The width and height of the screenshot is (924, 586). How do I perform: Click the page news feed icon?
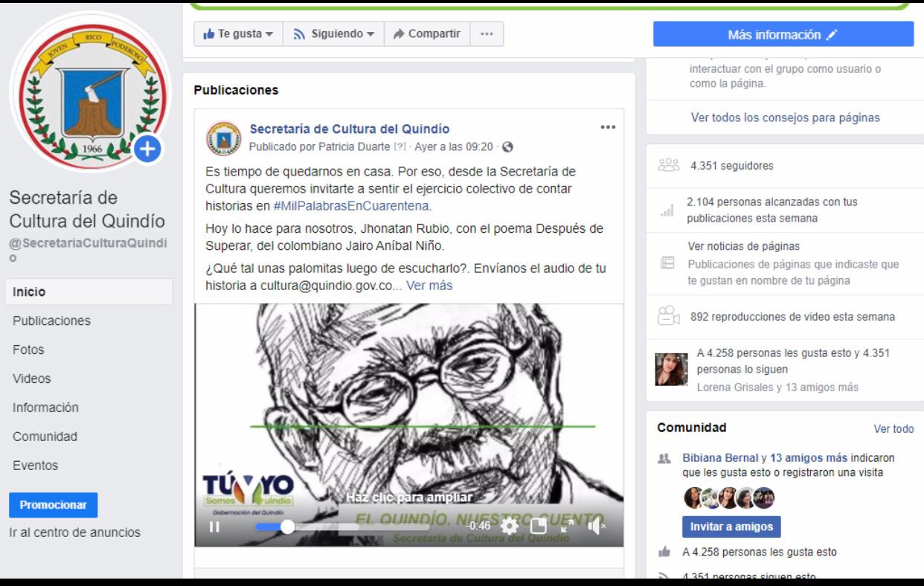click(667, 264)
